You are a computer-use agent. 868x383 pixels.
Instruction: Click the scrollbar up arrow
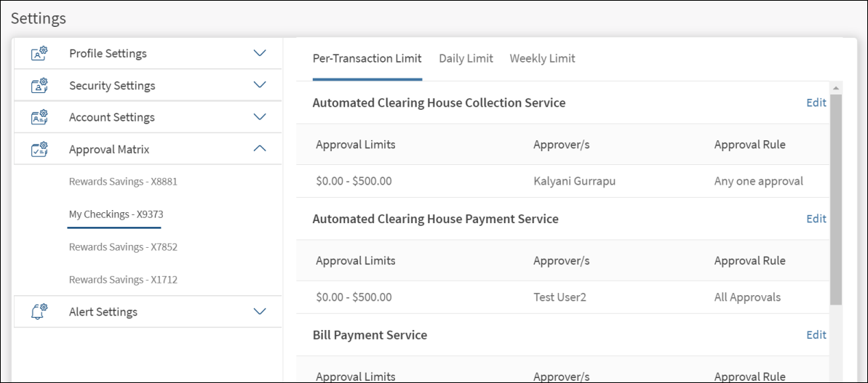836,88
